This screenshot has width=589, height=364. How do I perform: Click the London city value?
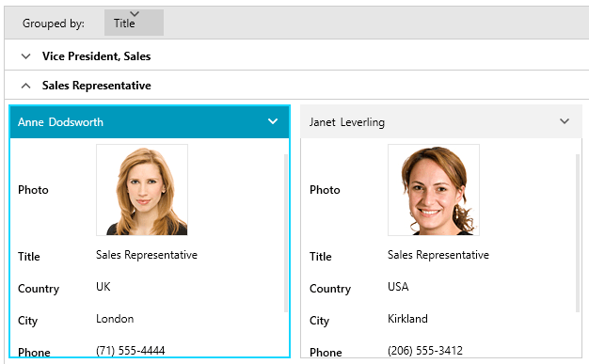[115, 319]
